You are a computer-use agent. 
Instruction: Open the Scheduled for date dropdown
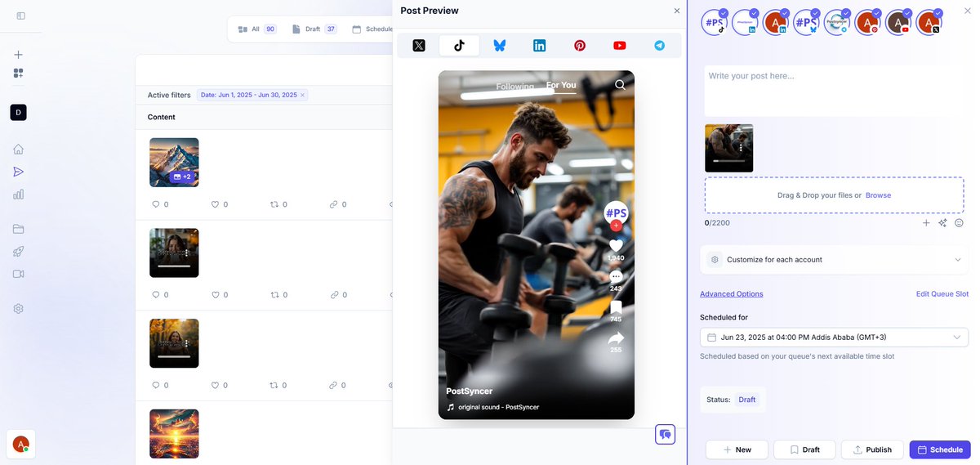[834, 337]
